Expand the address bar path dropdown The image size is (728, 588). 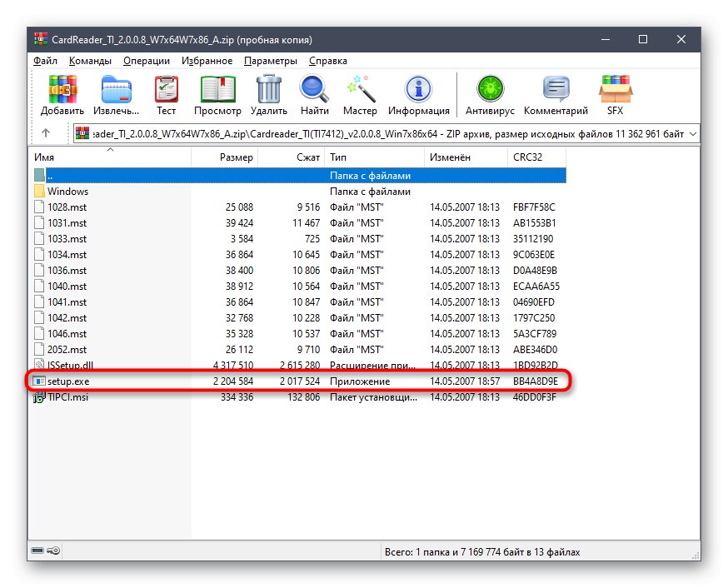tap(693, 133)
